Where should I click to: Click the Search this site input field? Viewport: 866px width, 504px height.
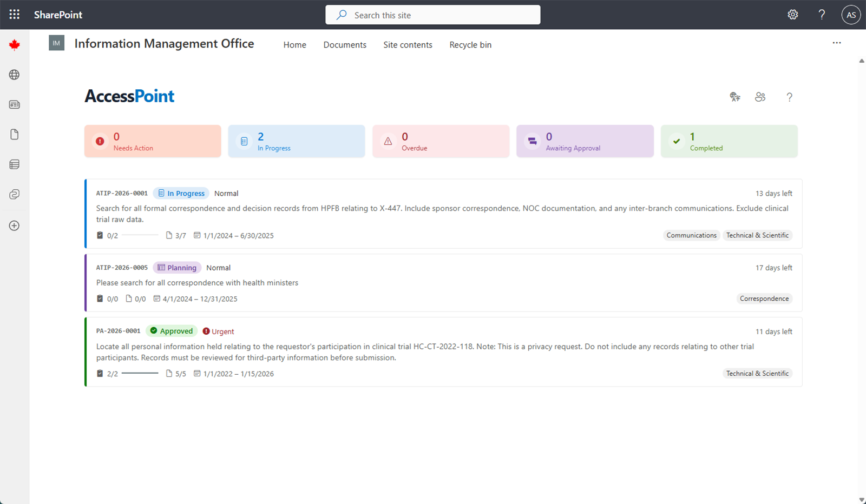click(x=432, y=15)
